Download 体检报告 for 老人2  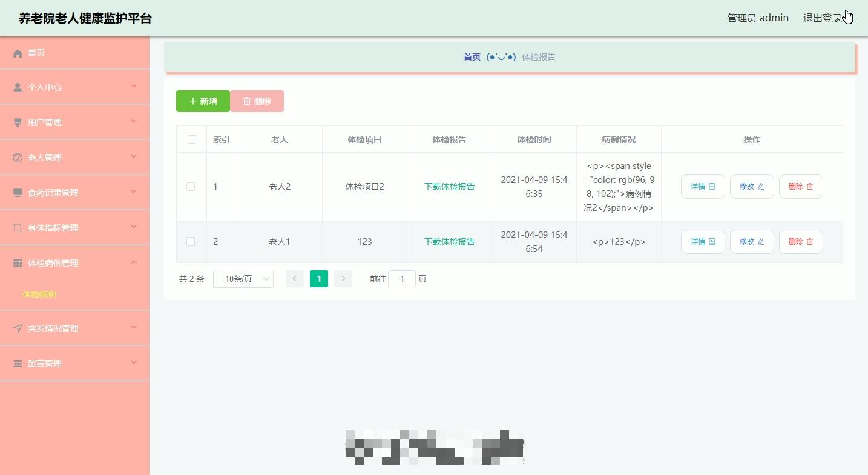449,187
